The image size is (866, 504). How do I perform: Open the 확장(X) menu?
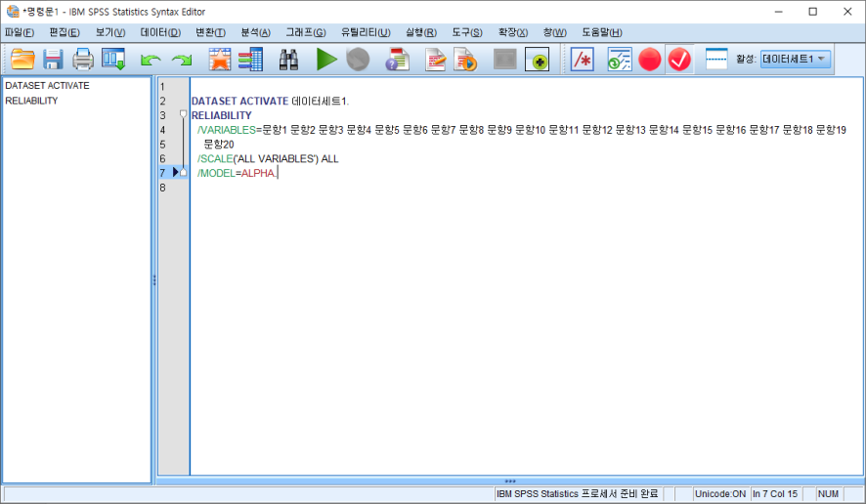click(x=513, y=32)
